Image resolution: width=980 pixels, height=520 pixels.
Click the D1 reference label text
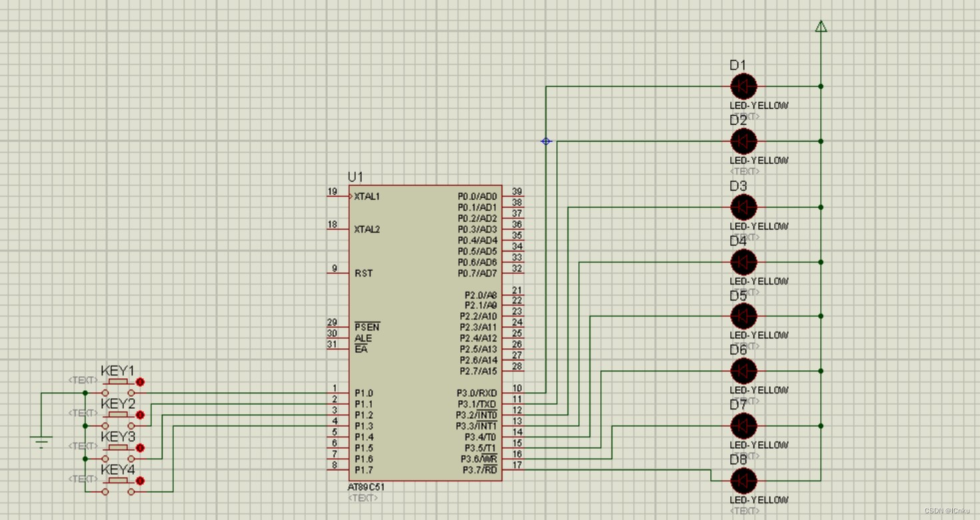[x=738, y=65]
